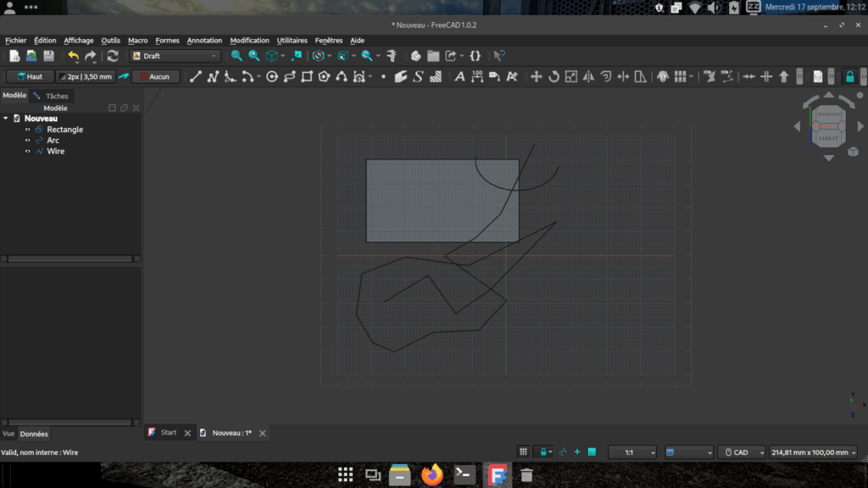Click the Haut working plane button
Screen dimensions: 868x488
tap(30, 77)
